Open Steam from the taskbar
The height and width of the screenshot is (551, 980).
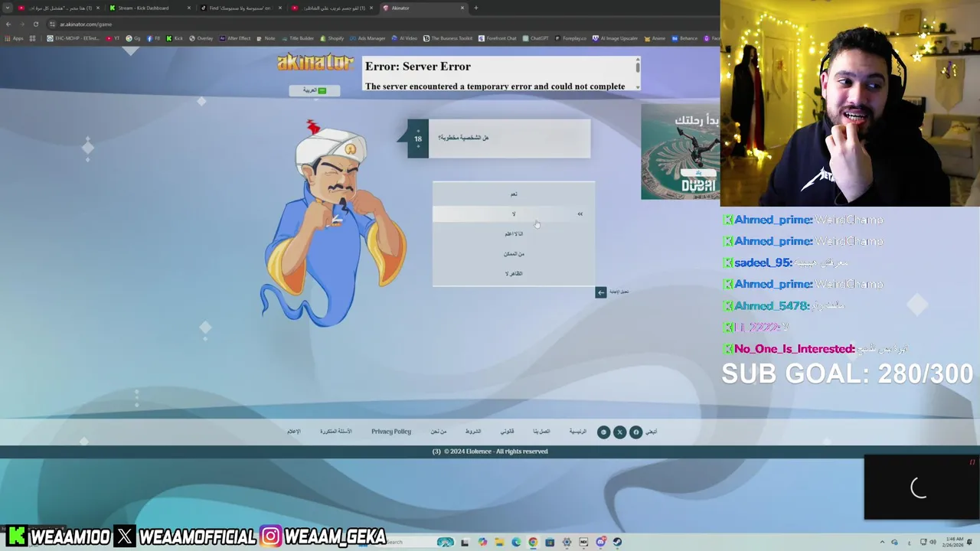tap(617, 543)
